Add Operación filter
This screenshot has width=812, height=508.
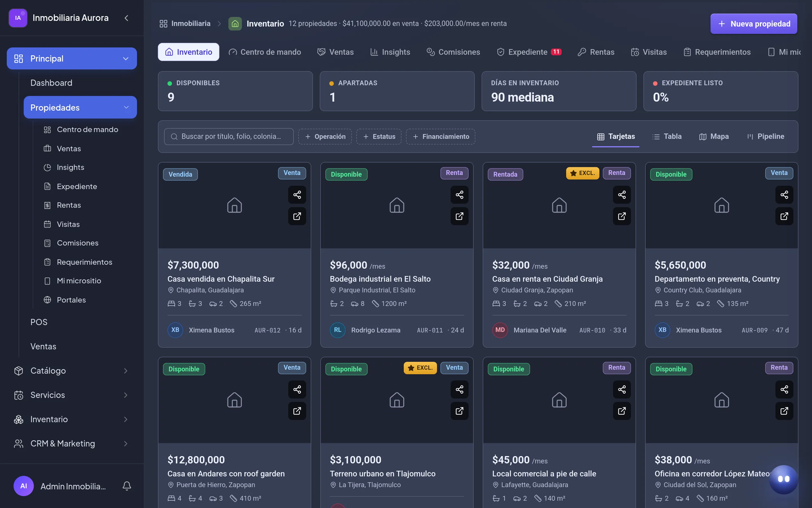click(x=325, y=136)
